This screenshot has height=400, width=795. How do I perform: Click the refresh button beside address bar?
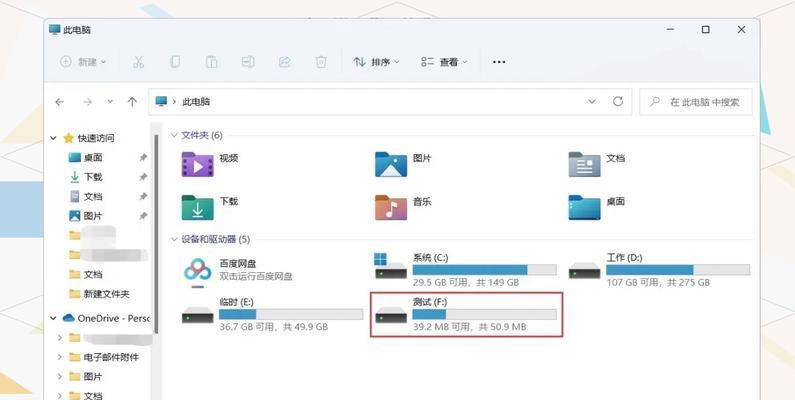pos(618,101)
